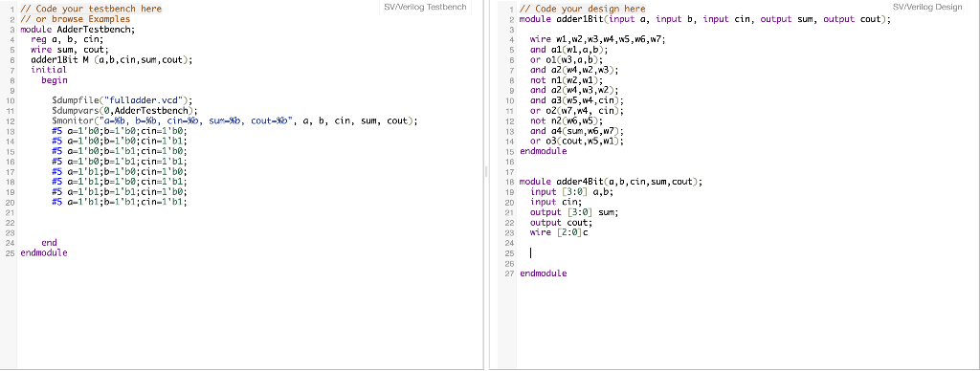Click the SV/Verilog Testbench label
This screenshot has height=371, width=980.
(x=425, y=7)
